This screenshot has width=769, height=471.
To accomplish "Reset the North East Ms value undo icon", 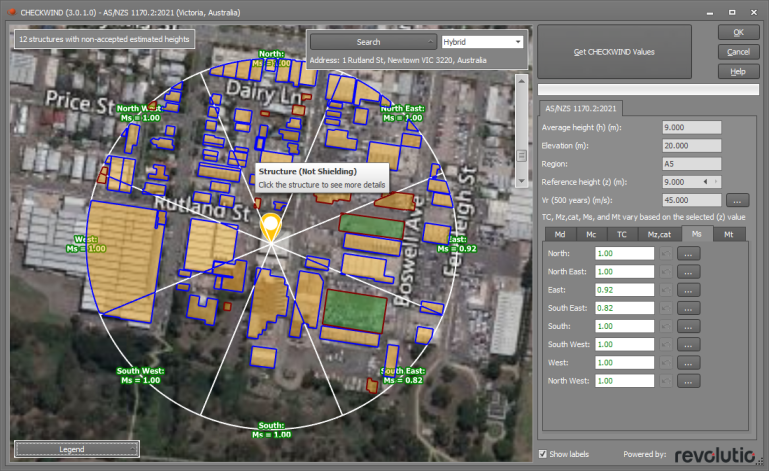I will pyautogui.click(x=666, y=272).
